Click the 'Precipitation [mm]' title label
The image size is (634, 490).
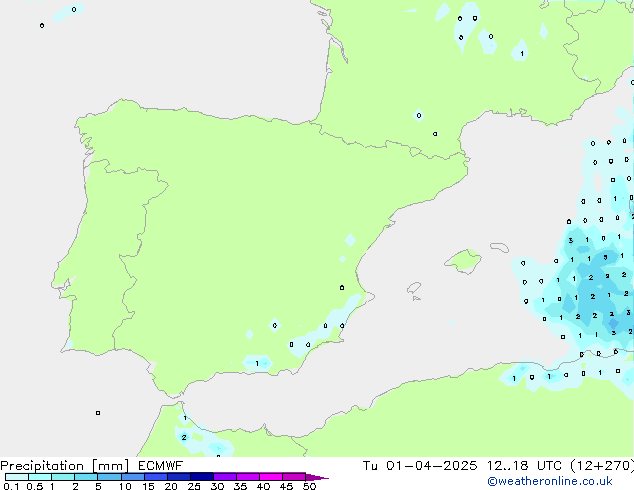click(65, 466)
